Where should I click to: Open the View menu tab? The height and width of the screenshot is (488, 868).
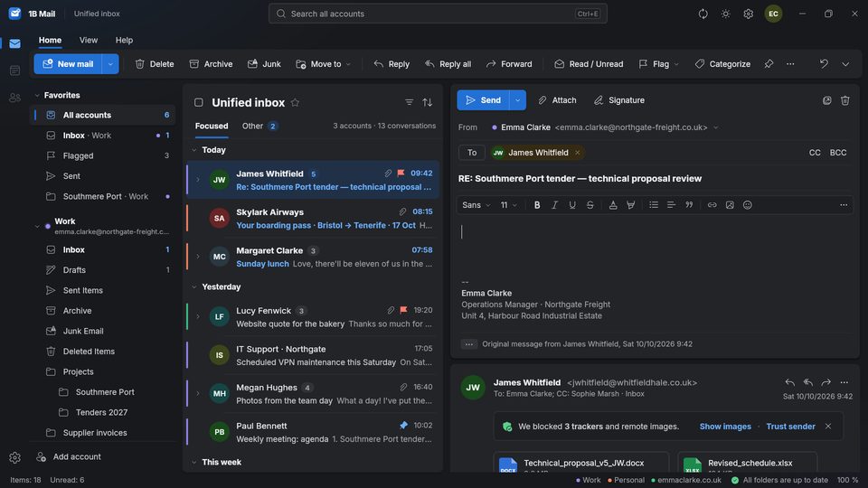click(x=88, y=40)
